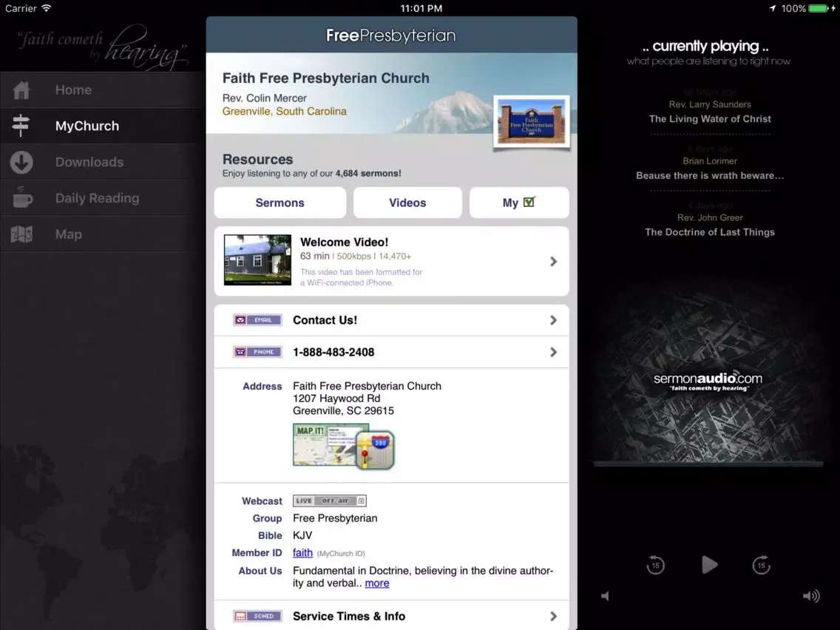Select the Home menu item

(73, 90)
